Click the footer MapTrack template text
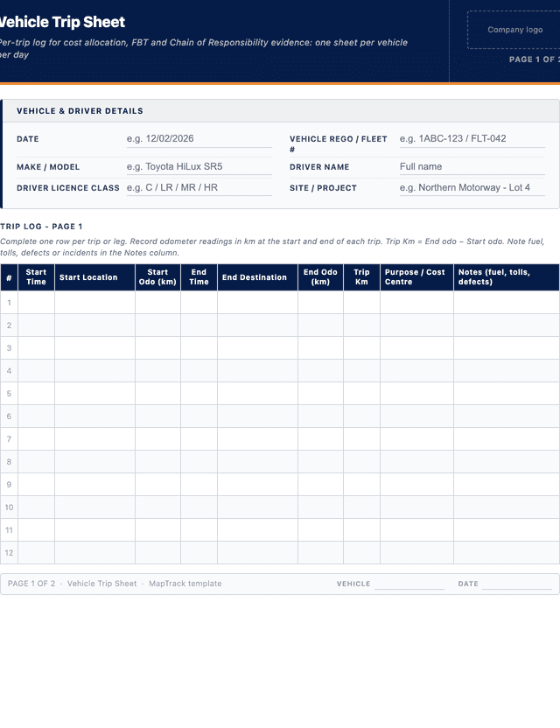 [185, 584]
